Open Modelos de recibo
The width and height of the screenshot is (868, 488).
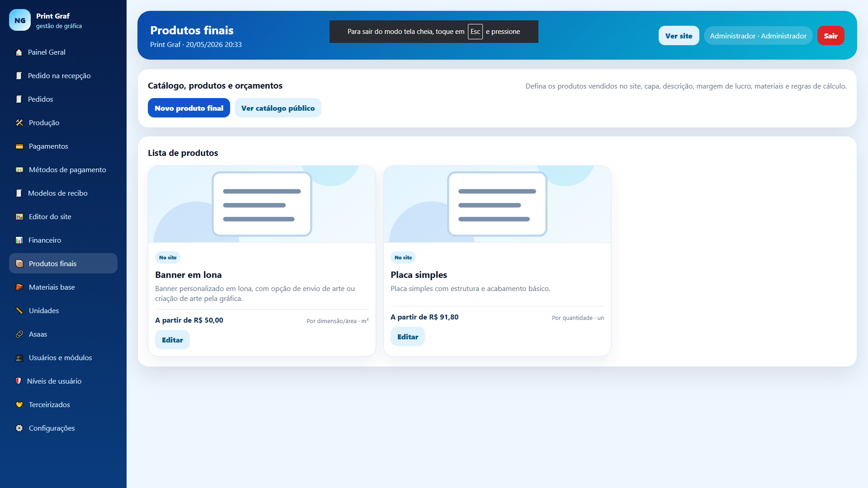(63, 193)
